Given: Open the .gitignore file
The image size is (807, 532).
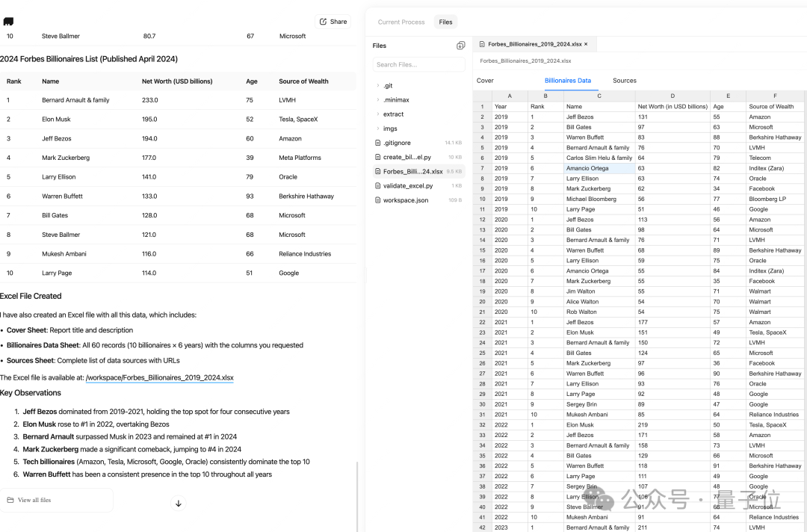Looking at the screenshot, I should click(418, 143).
